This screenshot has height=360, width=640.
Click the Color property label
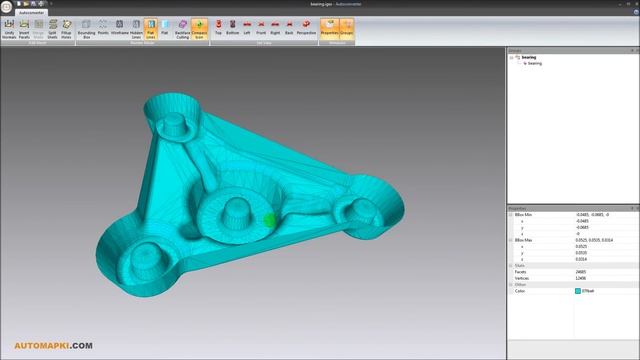pyautogui.click(x=520, y=291)
